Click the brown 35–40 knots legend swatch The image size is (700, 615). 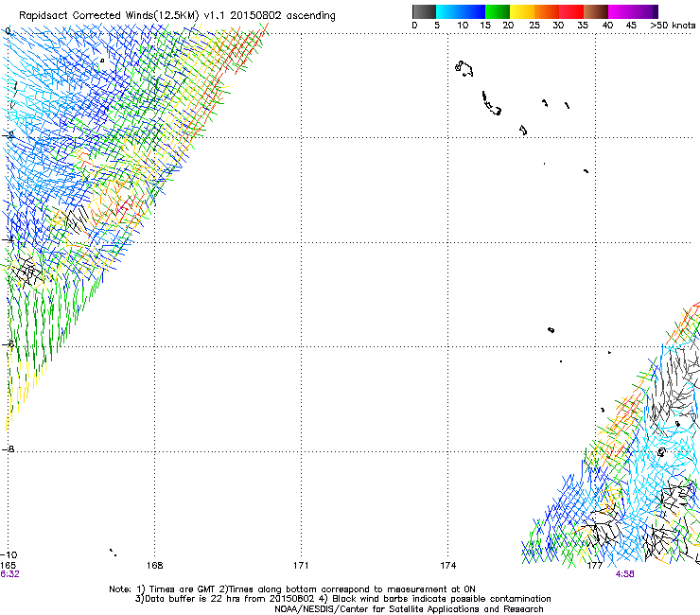596,11
